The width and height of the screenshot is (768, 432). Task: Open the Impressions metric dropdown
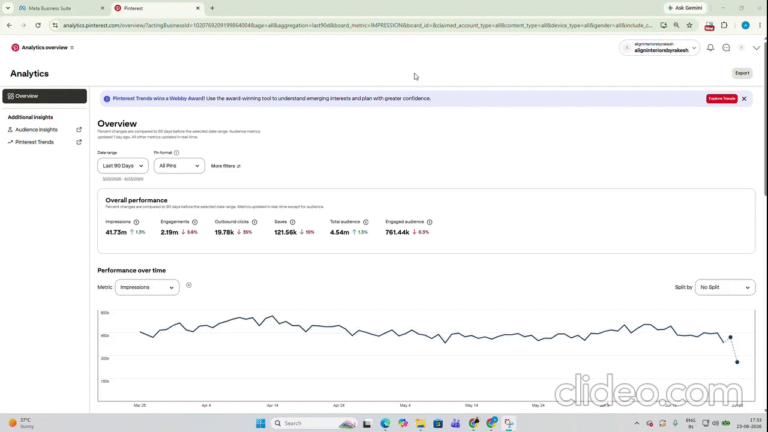click(x=147, y=288)
